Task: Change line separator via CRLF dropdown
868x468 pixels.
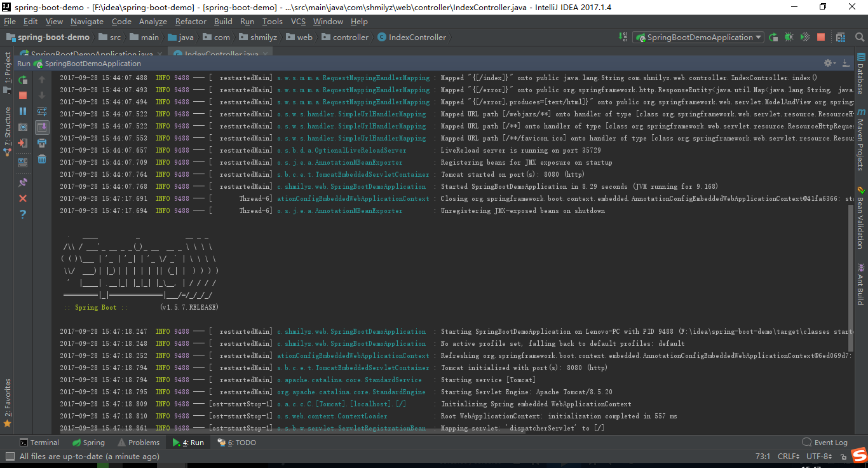Action: 788,456
